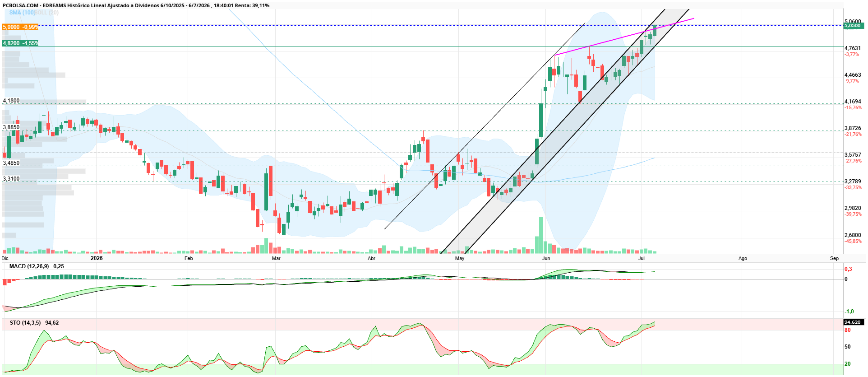Click the Mar label on the time axis

(276, 258)
